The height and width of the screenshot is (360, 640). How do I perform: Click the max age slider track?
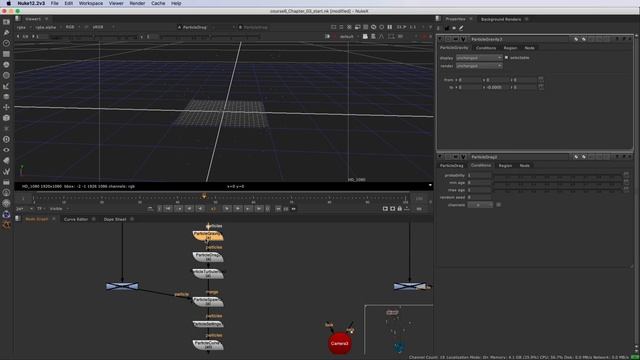click(x=558, y=191)
